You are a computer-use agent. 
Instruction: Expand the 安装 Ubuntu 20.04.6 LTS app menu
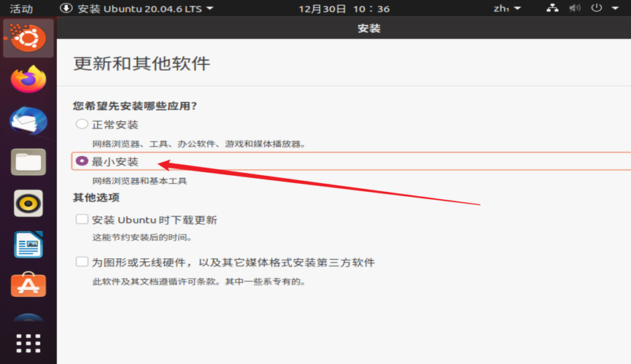click(x=145, y=9)
